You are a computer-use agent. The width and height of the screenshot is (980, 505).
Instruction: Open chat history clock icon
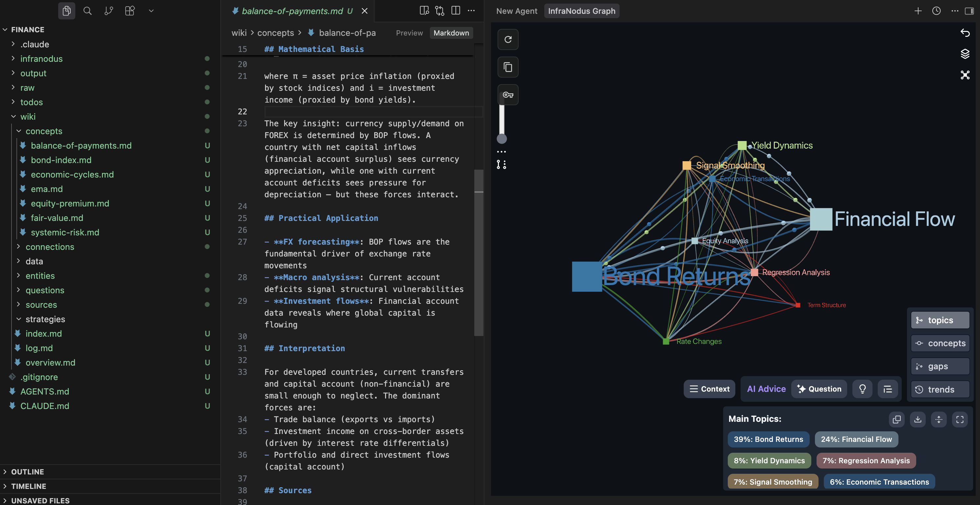pos(936,11)
